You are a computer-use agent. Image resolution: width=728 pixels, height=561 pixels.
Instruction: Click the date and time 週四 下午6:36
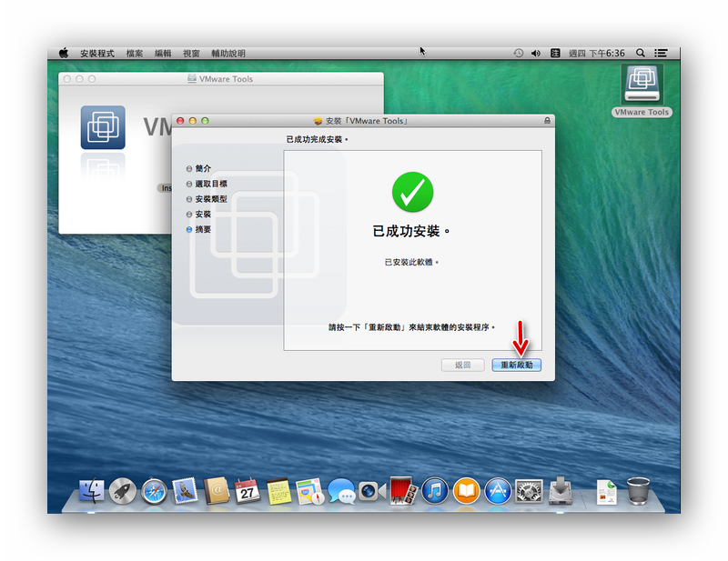pyautogui.click(x=597, y=54)
